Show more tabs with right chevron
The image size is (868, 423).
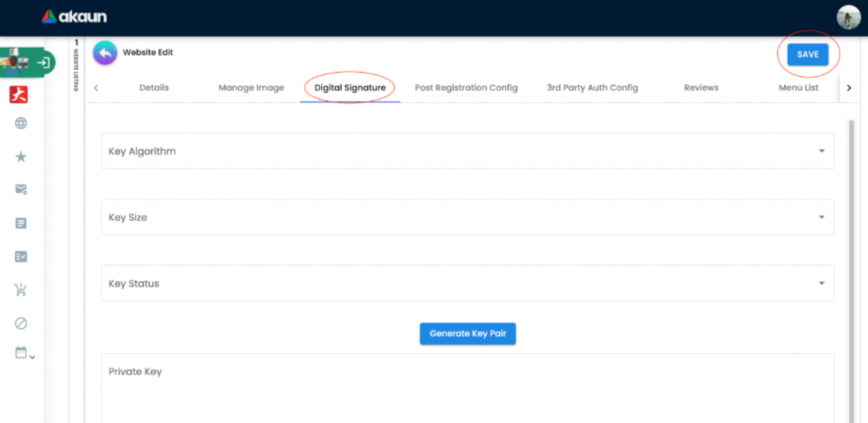(849, 88)
